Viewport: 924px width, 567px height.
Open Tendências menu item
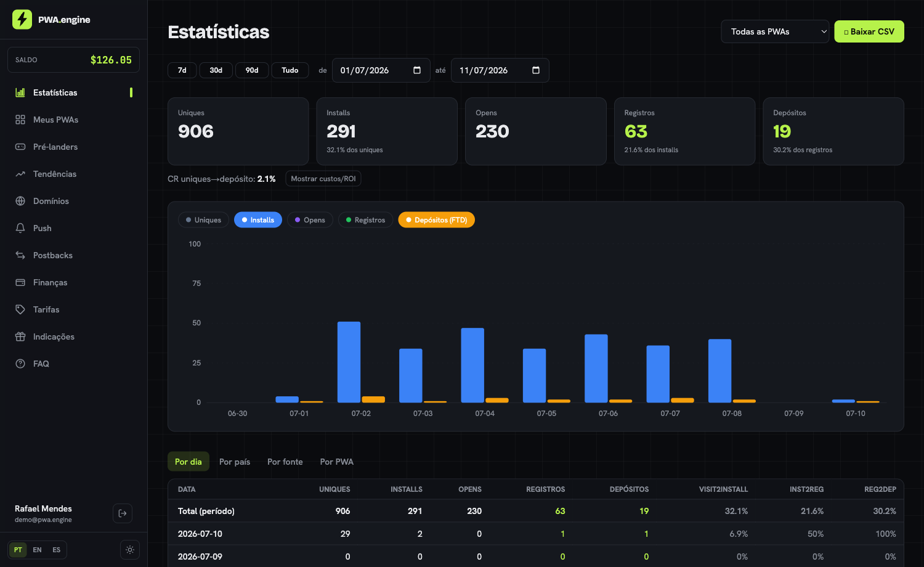73,174
